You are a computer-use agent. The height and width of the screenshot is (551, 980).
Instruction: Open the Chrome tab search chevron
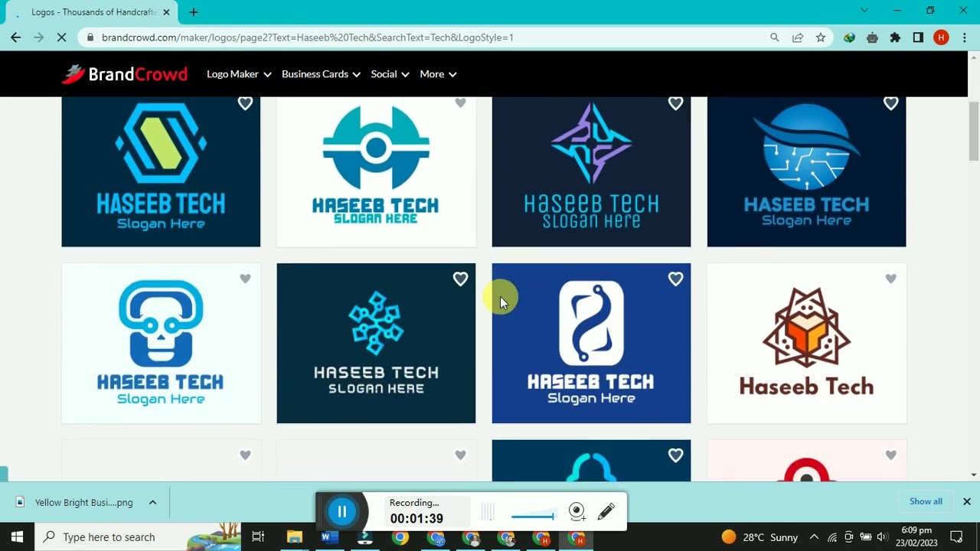point(864,11)
